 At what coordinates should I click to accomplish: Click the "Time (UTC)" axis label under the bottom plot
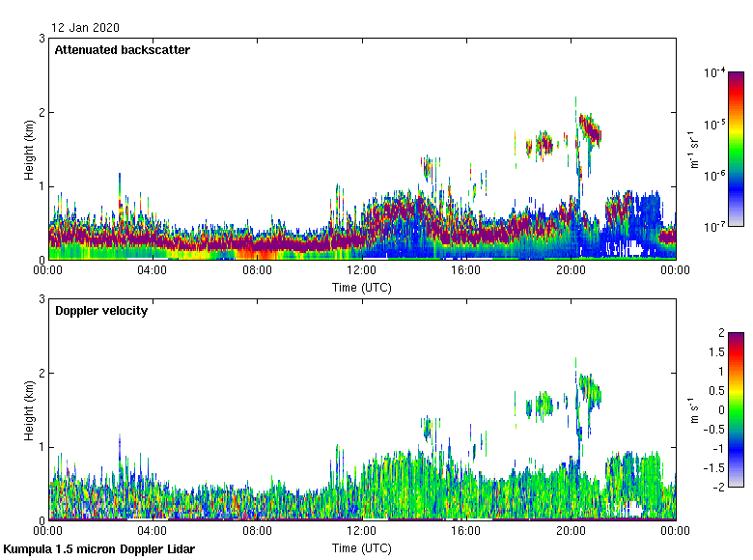pos(362,548)
